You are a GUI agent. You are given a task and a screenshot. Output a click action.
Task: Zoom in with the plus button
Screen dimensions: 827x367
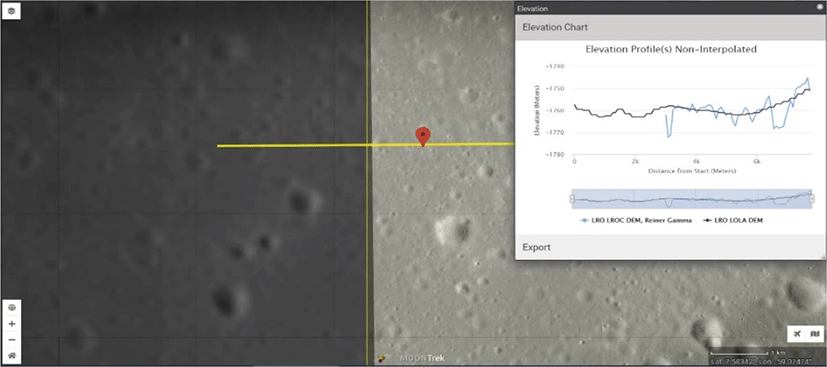(x=12, y=324)
